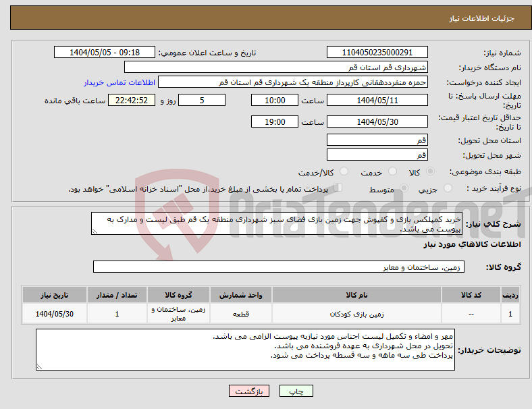Click the request creator name field
Screen dimensions: 532x409
(293, 82)
